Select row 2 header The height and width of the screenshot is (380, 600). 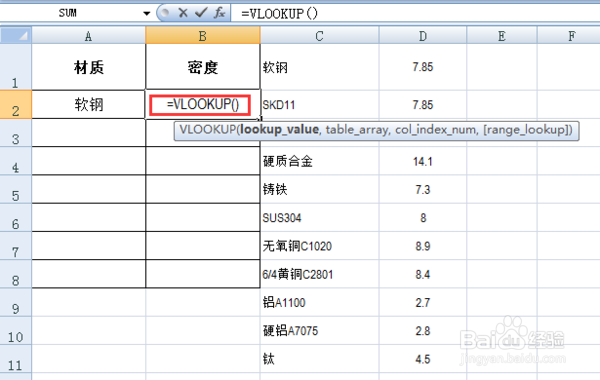[16, 104]
